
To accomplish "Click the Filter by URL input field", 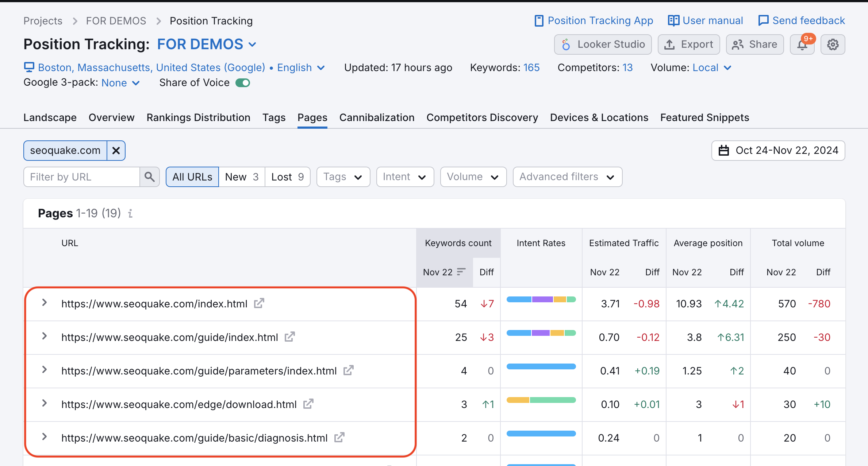I will point(82,177).
